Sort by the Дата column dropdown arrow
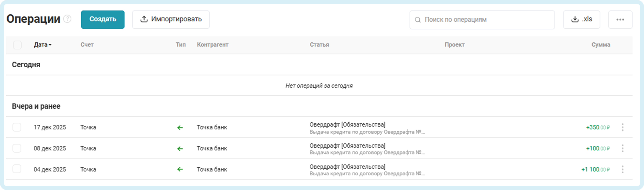 pyautogui.click(x=50, y=45)
